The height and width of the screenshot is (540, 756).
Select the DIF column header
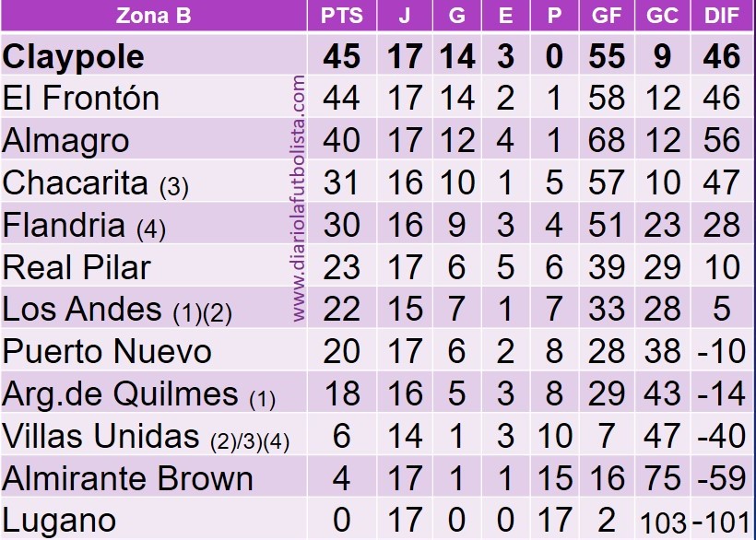click(x=721, y=16)
